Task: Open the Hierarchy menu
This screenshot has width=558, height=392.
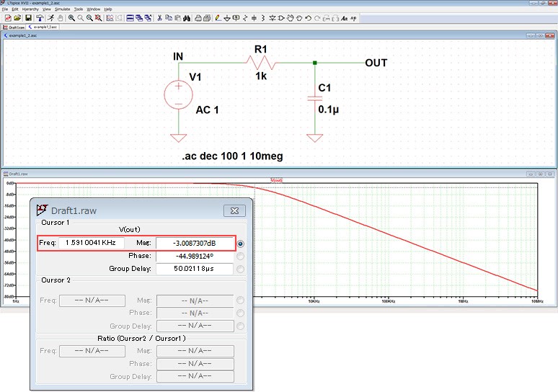Action: coord(30,9)
